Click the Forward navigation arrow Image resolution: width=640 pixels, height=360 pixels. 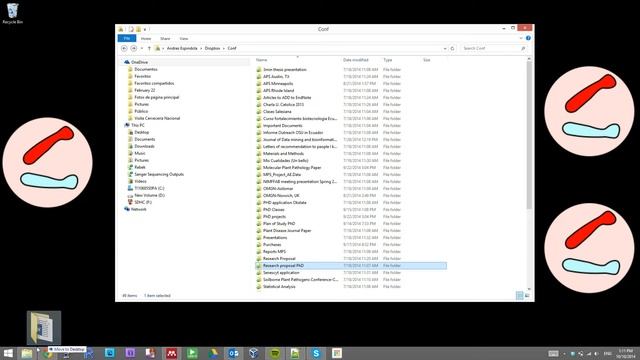(x=133, y=48)
